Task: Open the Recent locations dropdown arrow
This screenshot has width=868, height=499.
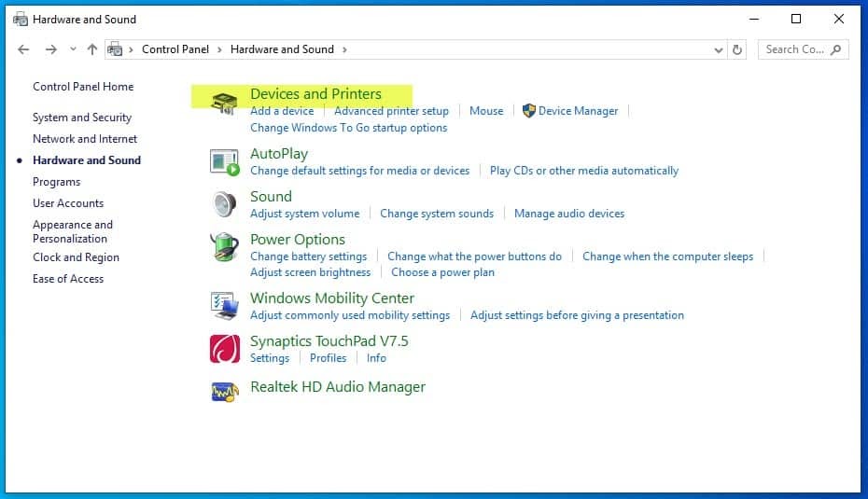Action: click(x=73, y=49)
